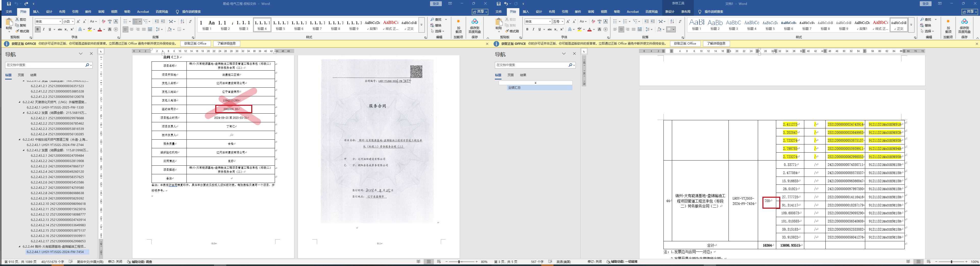Click Redo arrow in left Word title bar
This screenshot has height=266, width=980.
[x=26, y=3]
